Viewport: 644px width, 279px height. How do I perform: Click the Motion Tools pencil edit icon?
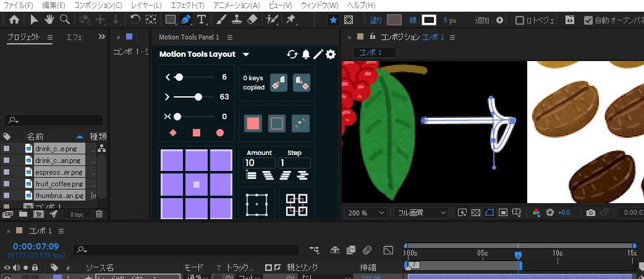(318, 54)
